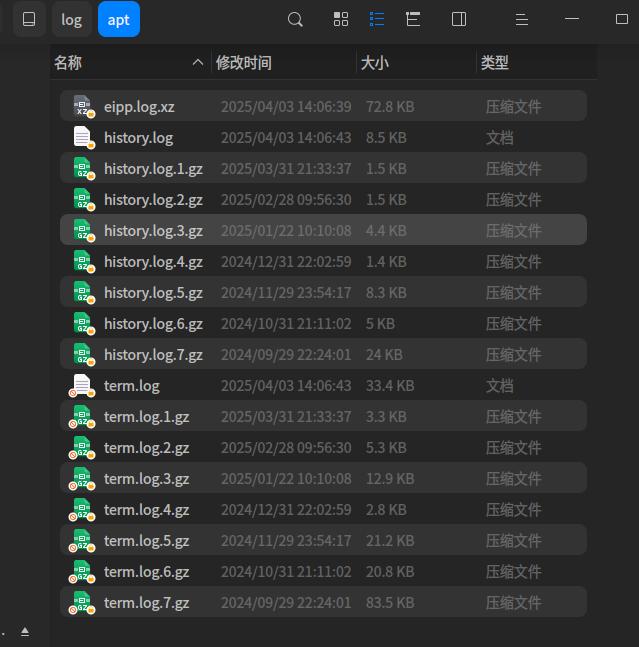The width and height of the screenshot is (639, 647).
Task: Select history.log.2.gz archive icon
Action: pos(83,199)
